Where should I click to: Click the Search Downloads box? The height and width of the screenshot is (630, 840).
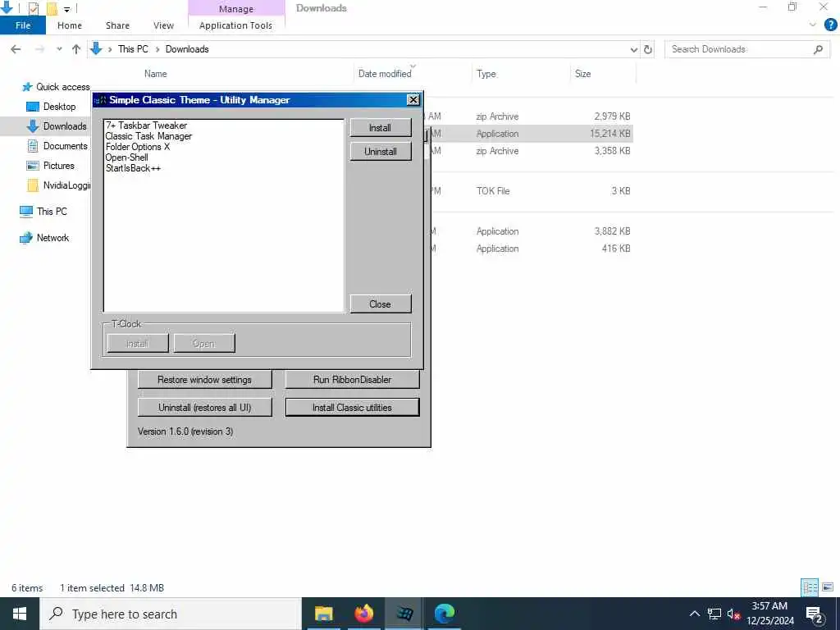(x=746, y=49)
